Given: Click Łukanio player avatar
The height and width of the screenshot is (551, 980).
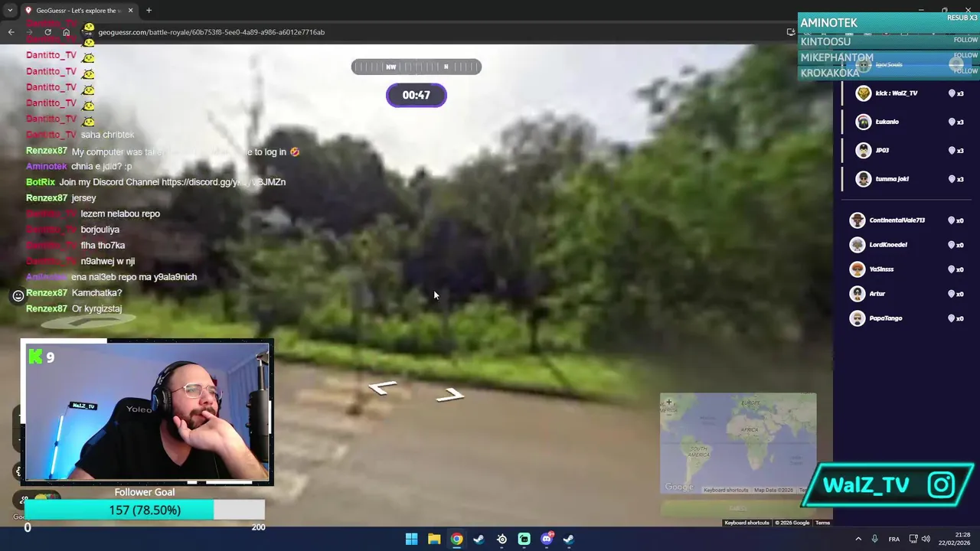Looking at the screenshot, I should coord(864,122).
